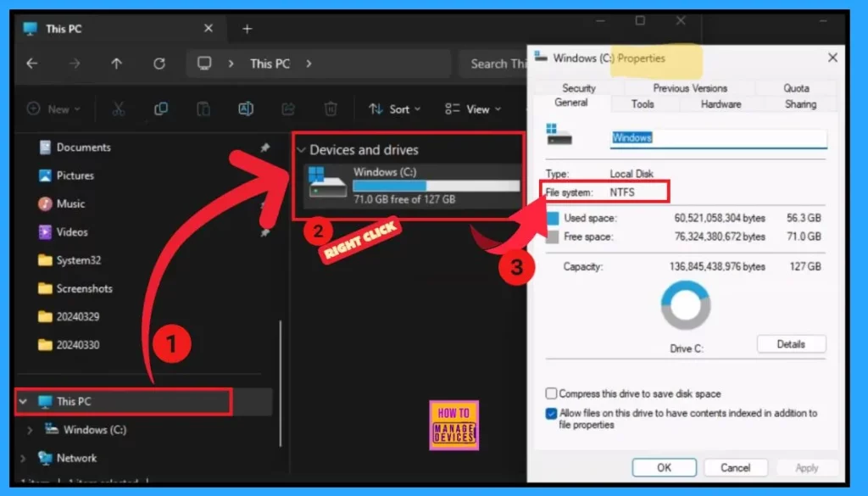868x496 pixels.
Task: Click the Details button in Properties
Action: [x=791, y=344]
